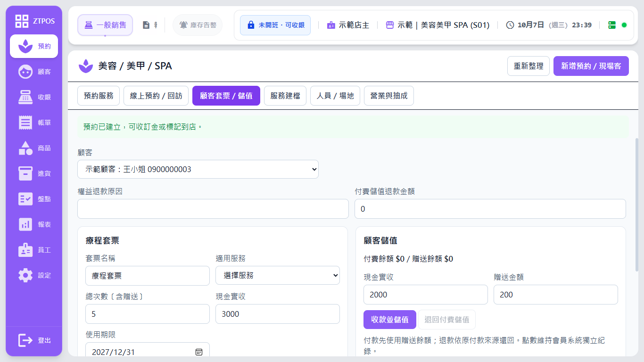Screen dimensions: 644x362
Task: Open the 預約 lotus sidebar icon
Action: tap(25, 46)
